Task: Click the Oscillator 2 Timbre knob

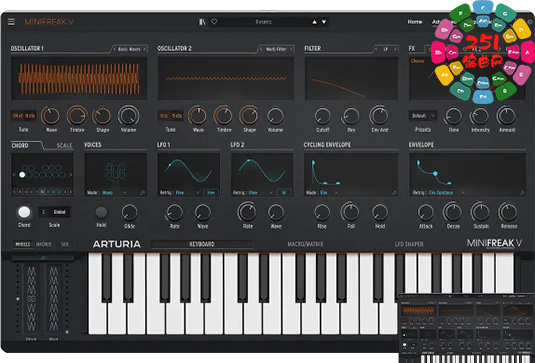Action: 223,116
